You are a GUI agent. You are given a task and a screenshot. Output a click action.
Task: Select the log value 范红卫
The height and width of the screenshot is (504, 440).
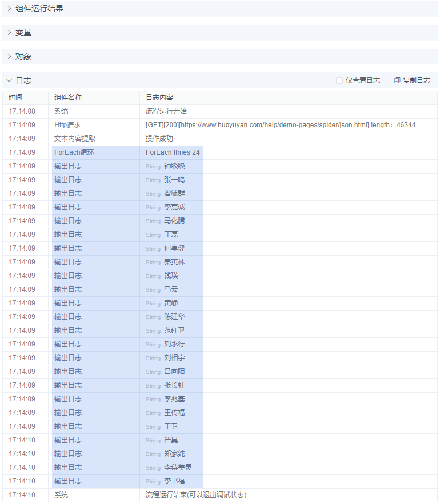[174, 330]
